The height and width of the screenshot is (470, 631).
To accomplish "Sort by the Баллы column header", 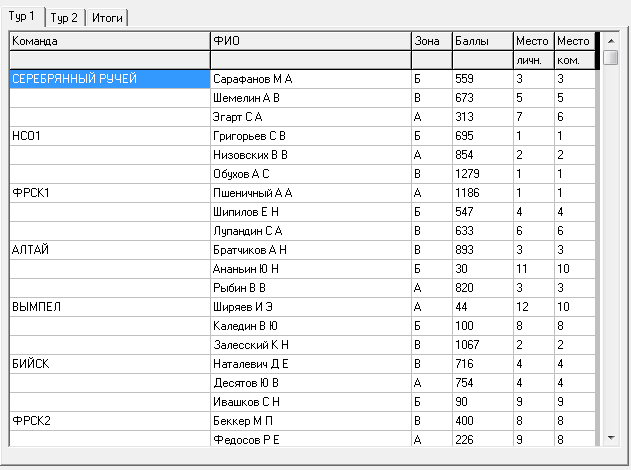I will (x=483, y=41).
